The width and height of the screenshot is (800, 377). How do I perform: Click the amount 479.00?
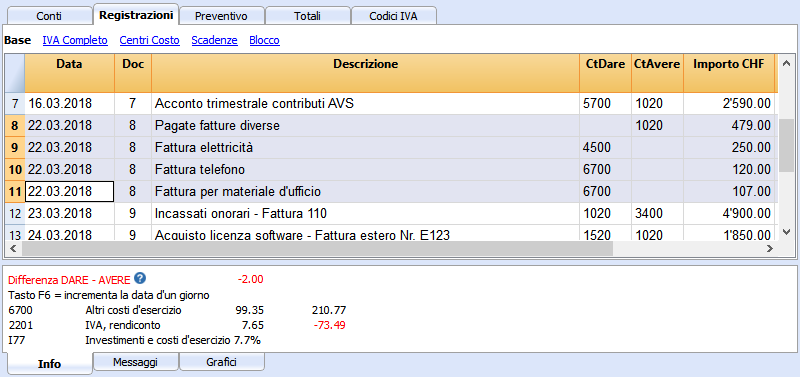coord(729,125)
